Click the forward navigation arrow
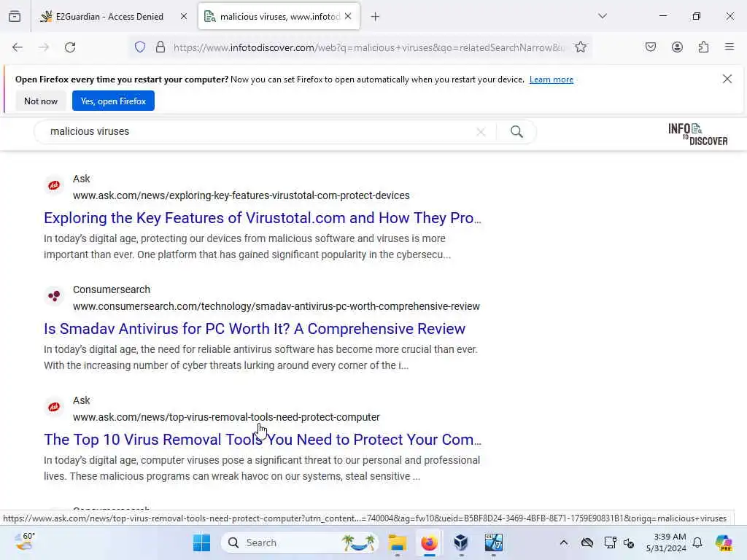Image resolution: width=747 pixels, height=560 pixels. [44, 47]
